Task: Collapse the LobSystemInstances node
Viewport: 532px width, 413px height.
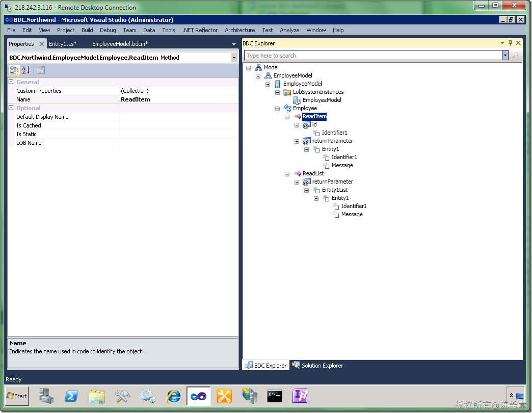Action: click(x=277, y=92)
